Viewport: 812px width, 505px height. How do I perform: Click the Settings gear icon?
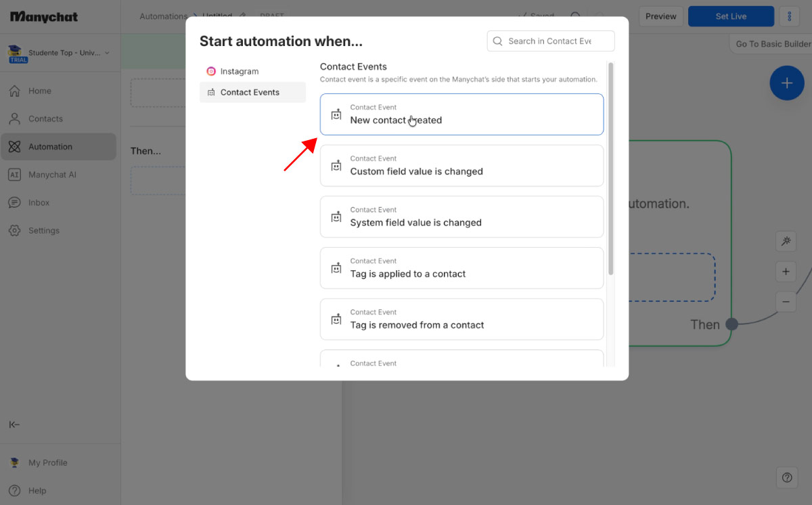[14, 230]
